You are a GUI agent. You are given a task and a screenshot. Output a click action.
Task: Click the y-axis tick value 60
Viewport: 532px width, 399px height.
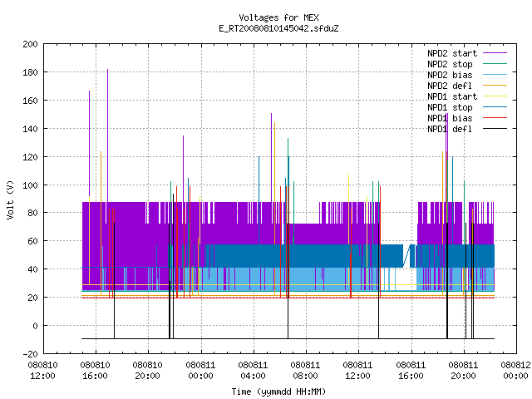click(x=32, y=241)
